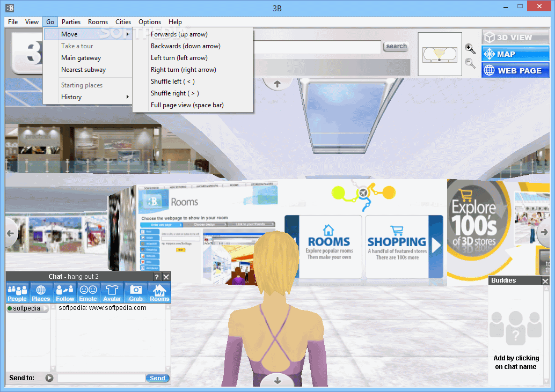The height and width of the screenshot is (392, 555).
Task: Open the People panel in chat
Action: 17,292
